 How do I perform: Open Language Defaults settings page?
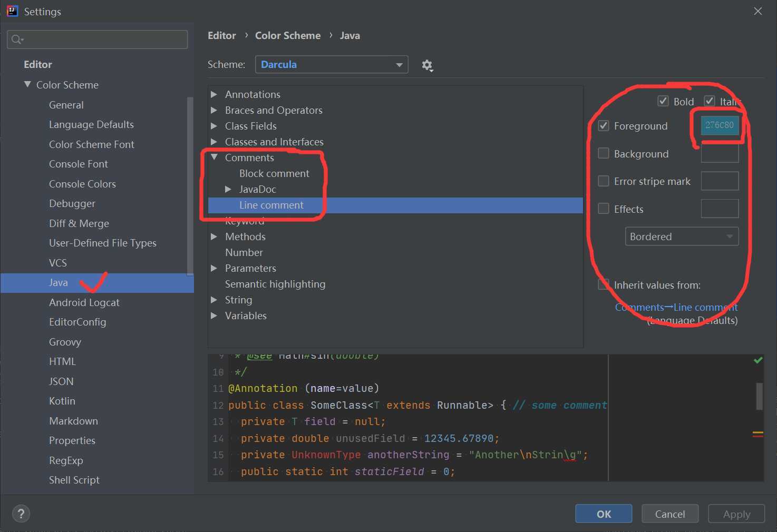pos(91,124)
